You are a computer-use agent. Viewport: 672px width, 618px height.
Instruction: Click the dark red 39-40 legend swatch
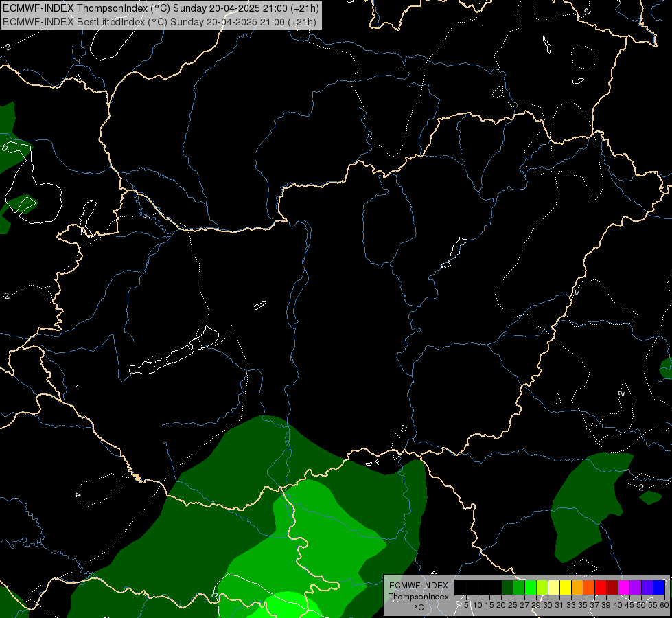point(612,587)
